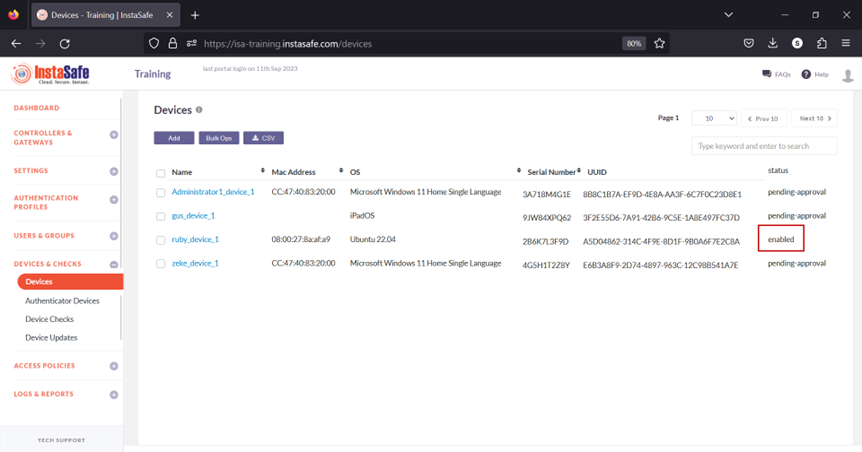Image resolution: width=862 pixels, height=452 pixels.
Task: Open Firefox downloads icon
Action: point(773,44)
